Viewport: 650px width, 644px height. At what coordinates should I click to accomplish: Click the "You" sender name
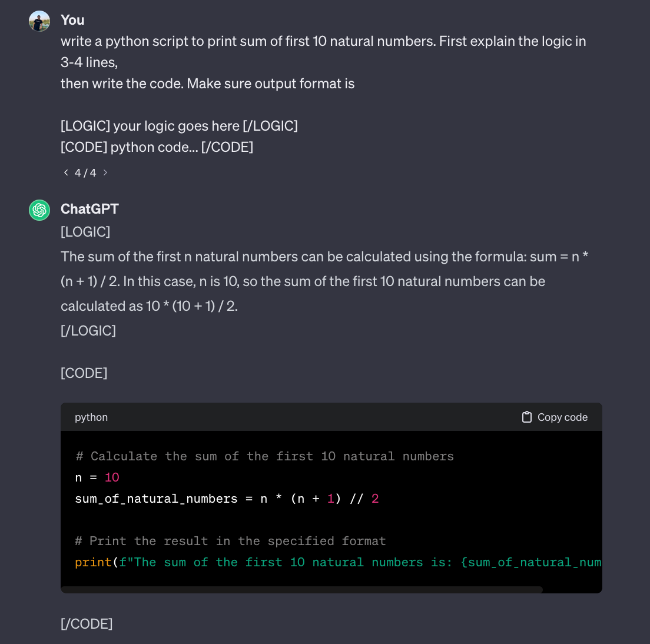pos(72,20)
